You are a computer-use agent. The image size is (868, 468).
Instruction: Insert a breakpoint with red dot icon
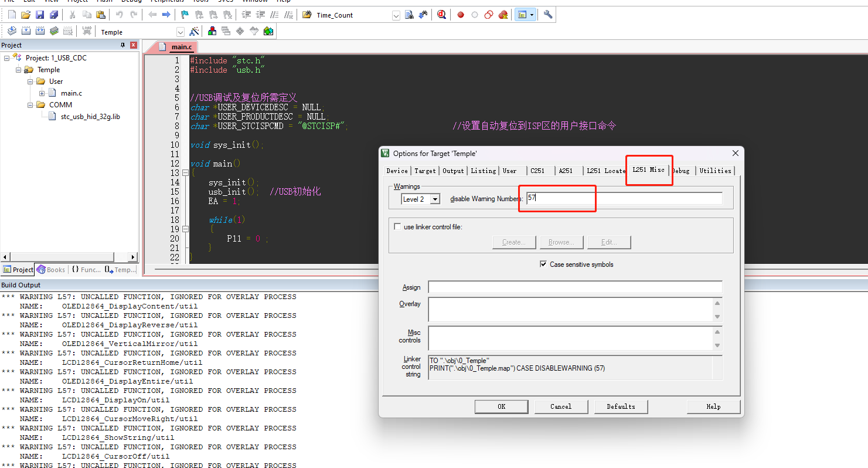click(461, 15)
